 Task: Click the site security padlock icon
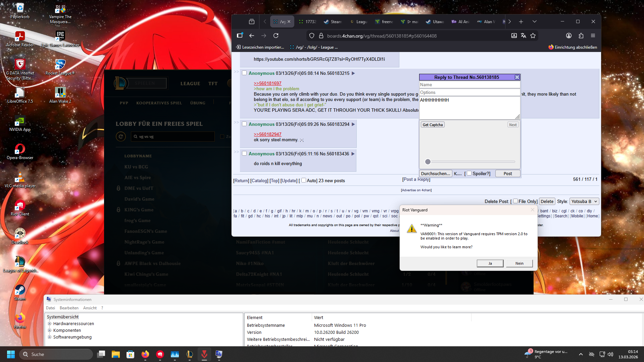tap(321, 36)
